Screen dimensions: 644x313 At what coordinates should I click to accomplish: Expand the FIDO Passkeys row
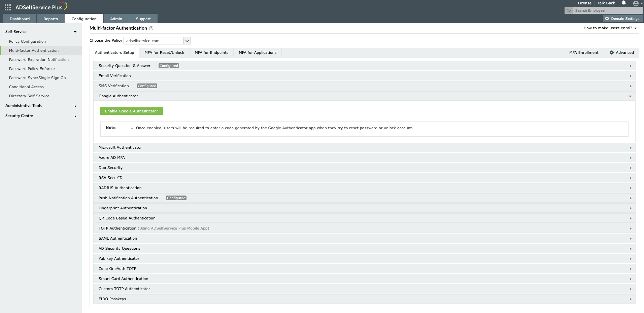click(364, 299)
